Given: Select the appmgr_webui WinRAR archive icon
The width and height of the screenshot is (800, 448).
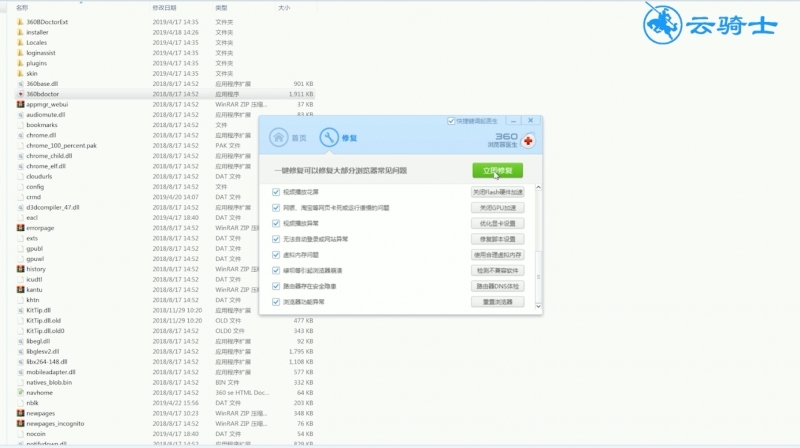Looking at the screenshot, I should tap(20, 104).
